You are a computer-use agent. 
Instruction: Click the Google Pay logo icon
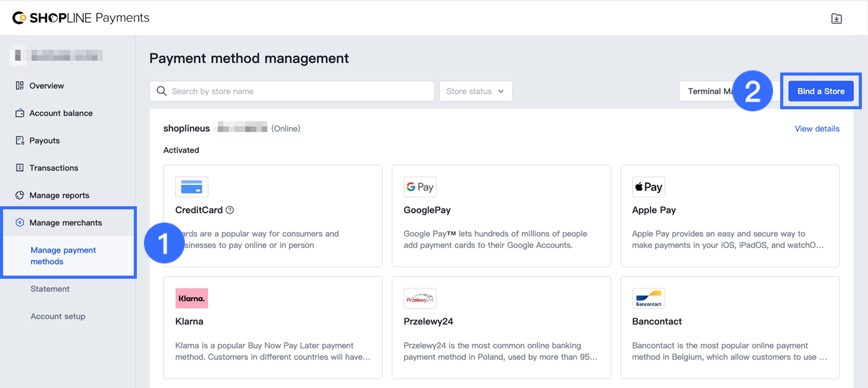[420, 187]
